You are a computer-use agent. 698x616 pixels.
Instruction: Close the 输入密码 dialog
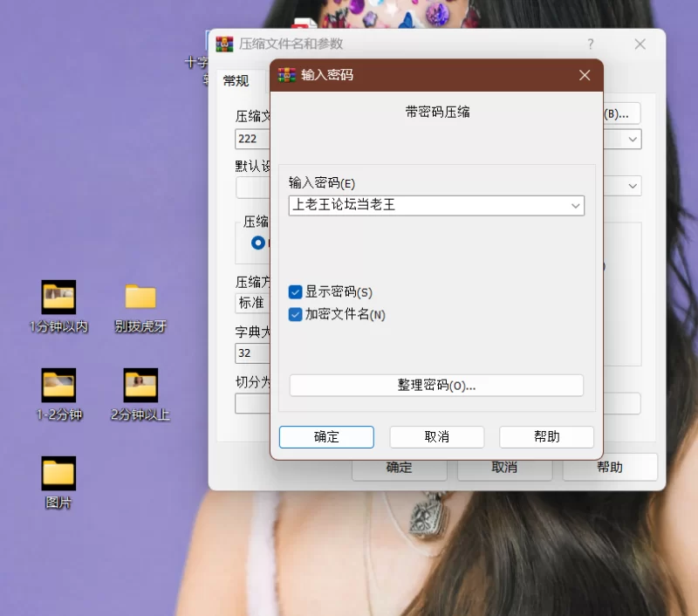click(x=585, y=76)
